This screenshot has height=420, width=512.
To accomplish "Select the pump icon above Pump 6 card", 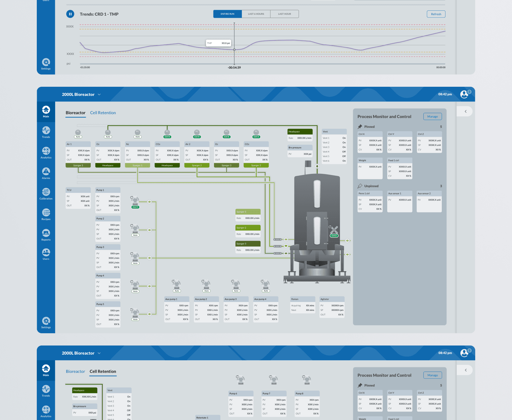I will (x=241, y=379).
